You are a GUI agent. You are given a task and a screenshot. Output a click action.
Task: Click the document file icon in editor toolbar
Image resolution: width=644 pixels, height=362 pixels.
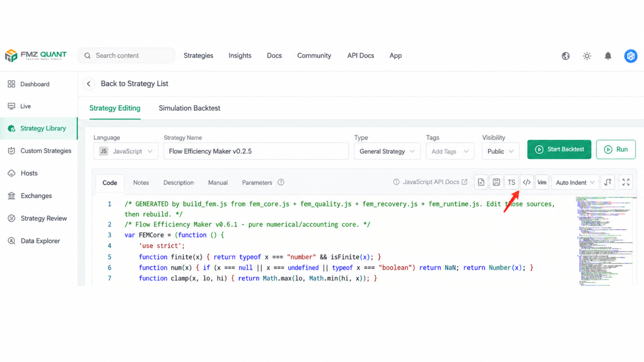[481, 182]
